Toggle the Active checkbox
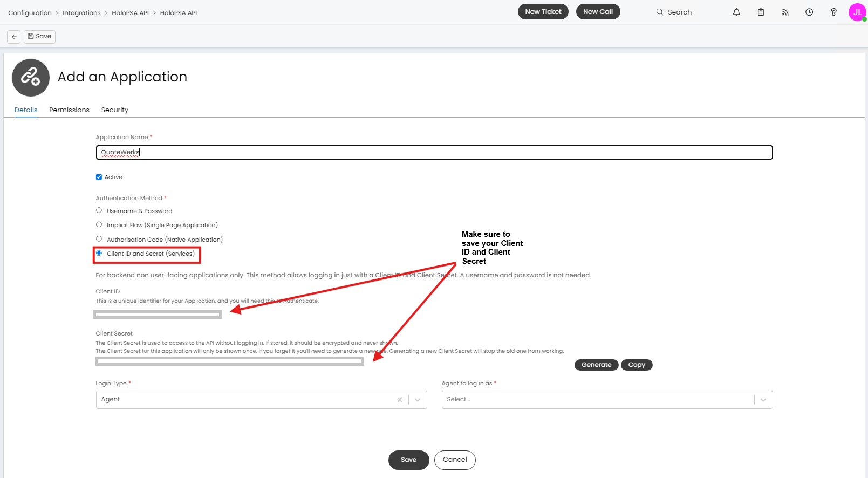Viewport: 868px width, 478px height. coord(99,177)
